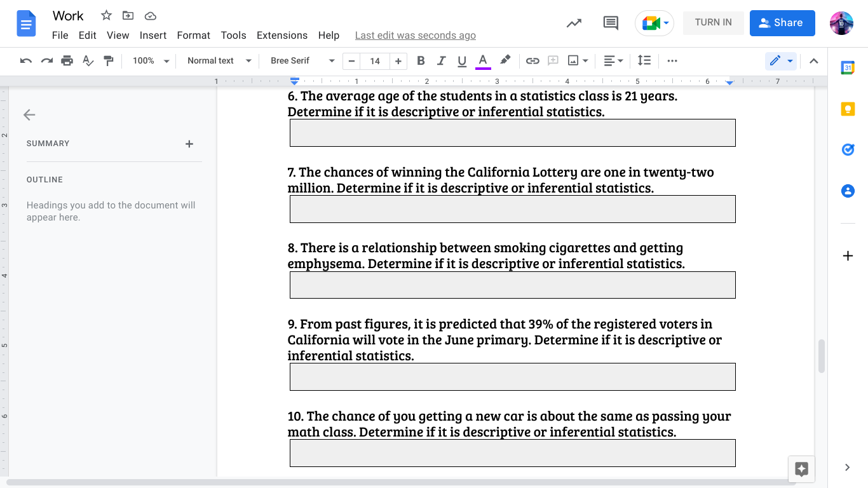Open the Insert menu
The height and width of the screenshot is (488, 868).
click(x=153, y=36)
